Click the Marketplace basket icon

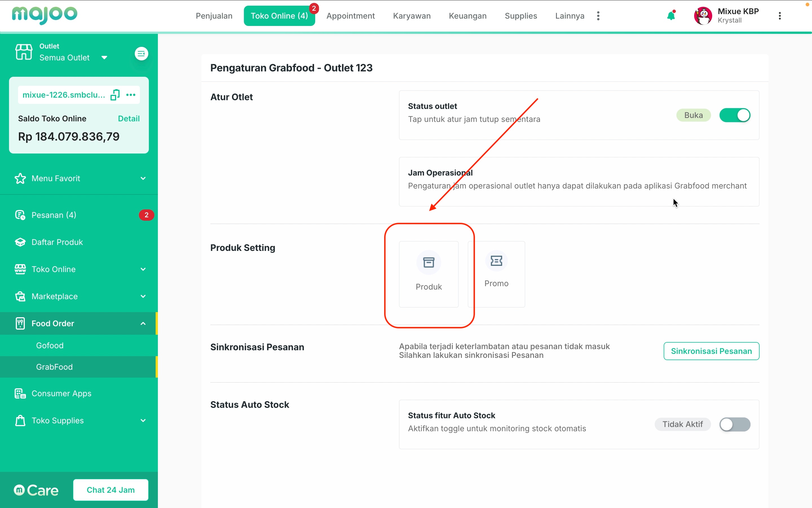(x=20, y=296)
